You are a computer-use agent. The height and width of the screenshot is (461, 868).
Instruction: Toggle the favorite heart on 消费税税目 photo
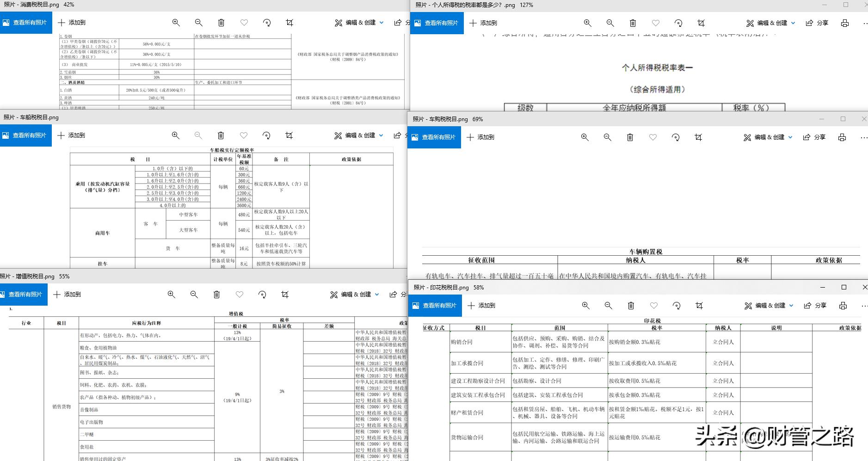pos(244,22)
